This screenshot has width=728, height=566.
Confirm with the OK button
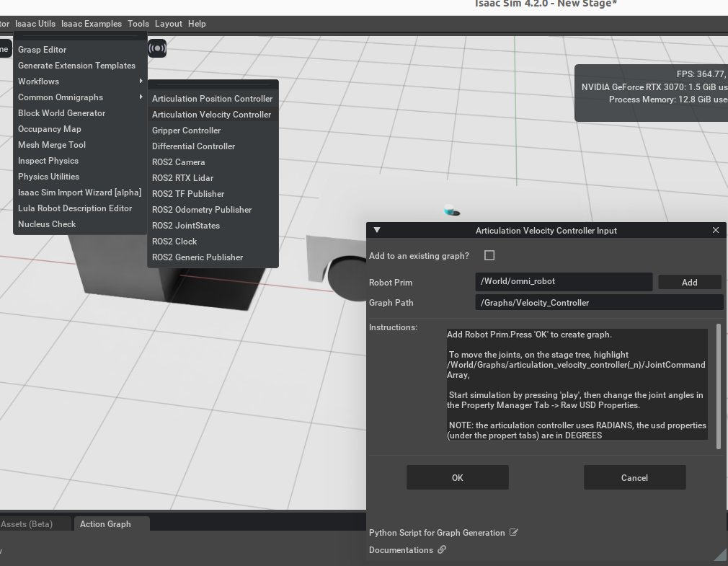point(457,477)
